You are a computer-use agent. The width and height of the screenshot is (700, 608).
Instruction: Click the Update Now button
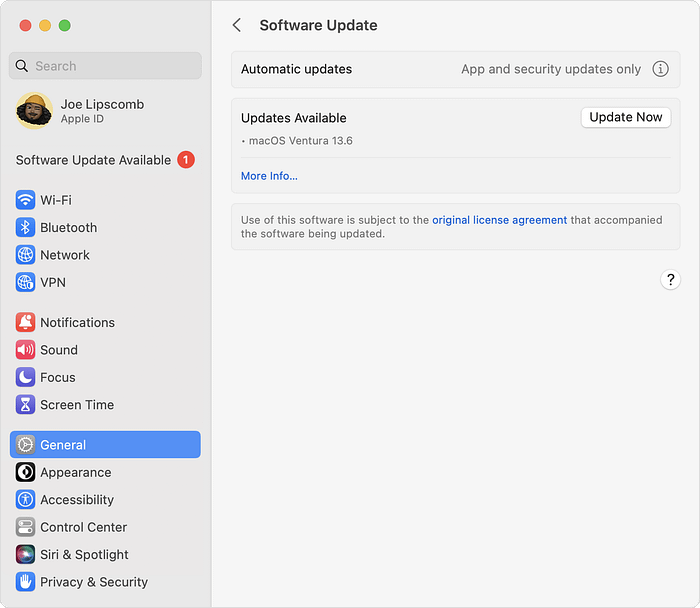(625, 117)
